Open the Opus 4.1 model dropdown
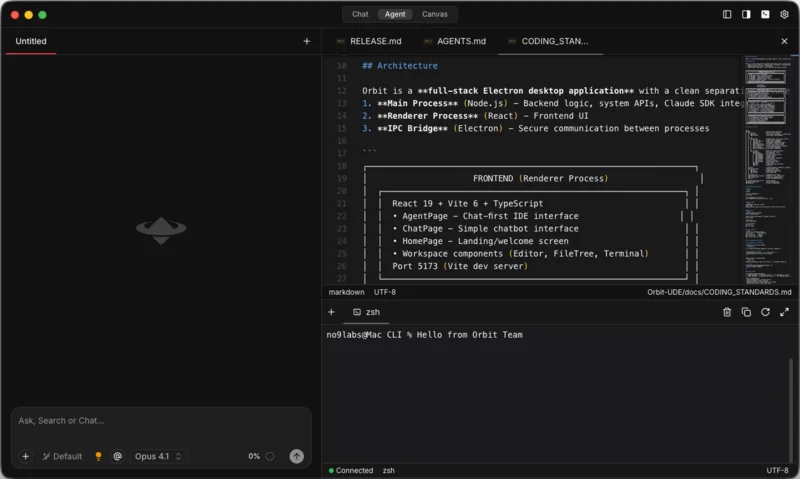The width and height of the screenshot is (800, 479). pyautogui.click(x=158, y=456)
